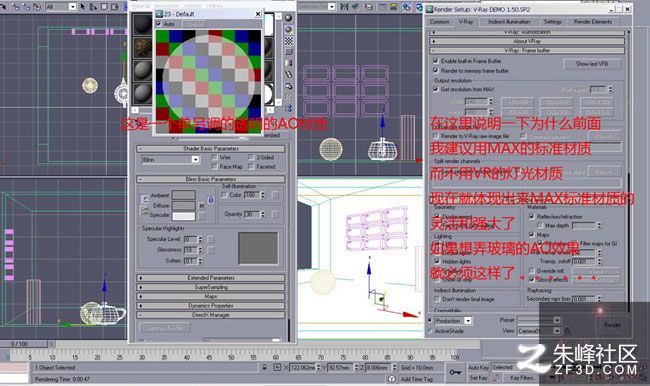Click the Key Filters button
Viewport: 650px width, 386px height.
pos(522,378)
